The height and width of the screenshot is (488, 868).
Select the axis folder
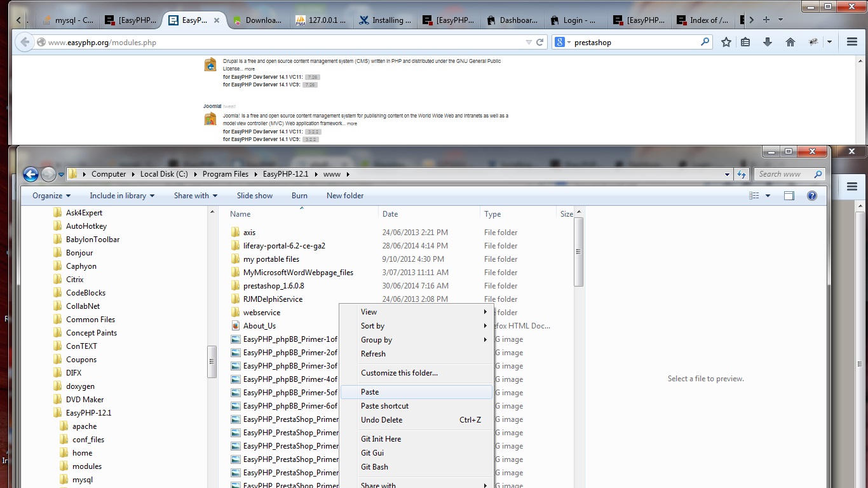(x=249, y=233)
